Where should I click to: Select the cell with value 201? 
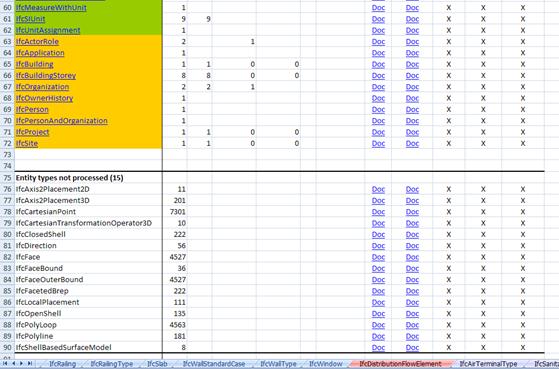pos(175,200)
